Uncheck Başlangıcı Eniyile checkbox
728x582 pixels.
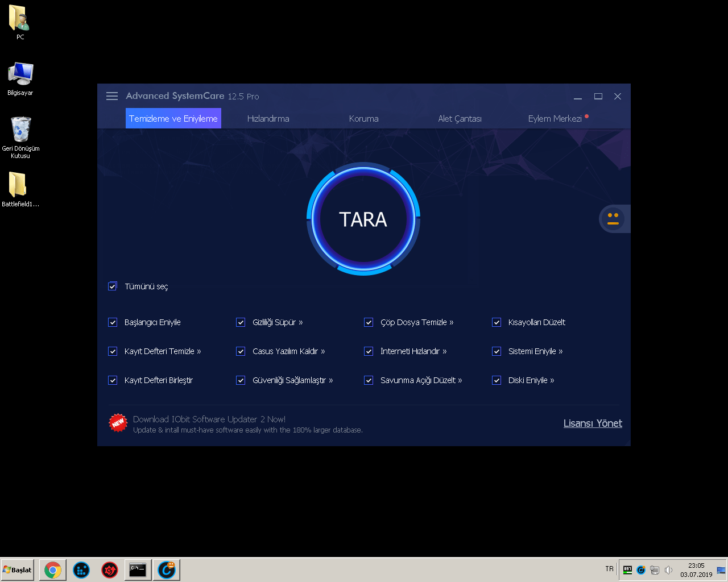coord(113,322)
